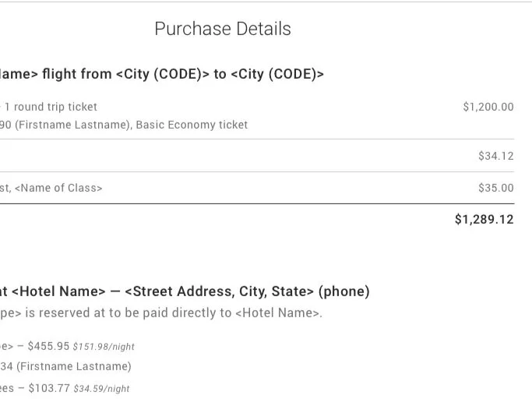Viewport: 532px width, 399px height.
Task: Click <Hotel Name> at end of reservation note
Action: pyautogui.click(x=278, y=312)
